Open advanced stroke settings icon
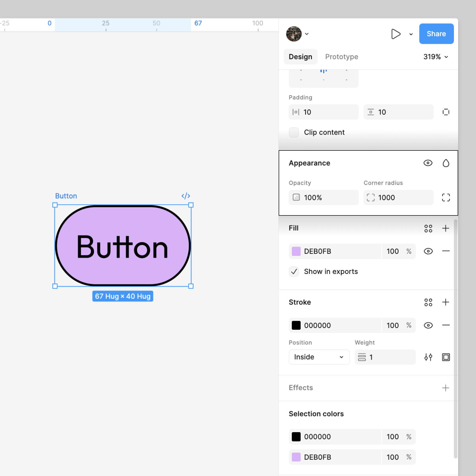Screen dimensions: 476x476 (x=428, y=357)
